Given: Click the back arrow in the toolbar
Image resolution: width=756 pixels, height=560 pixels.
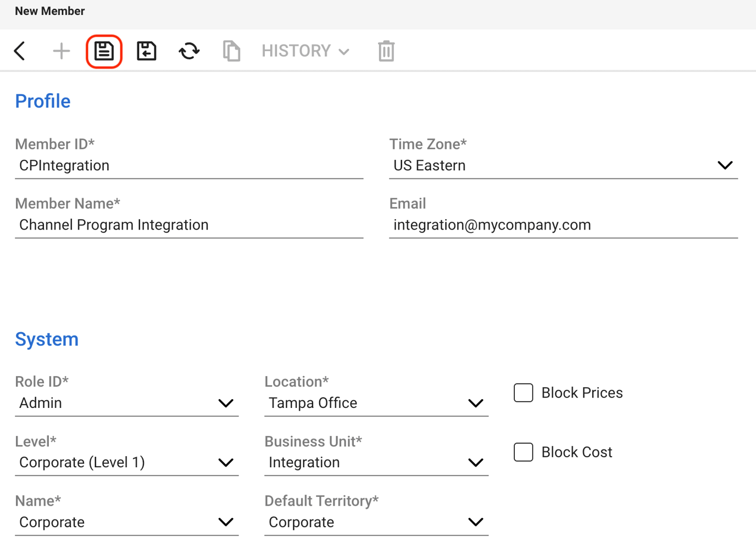Looking at the screenshot, I should (20, 51).
